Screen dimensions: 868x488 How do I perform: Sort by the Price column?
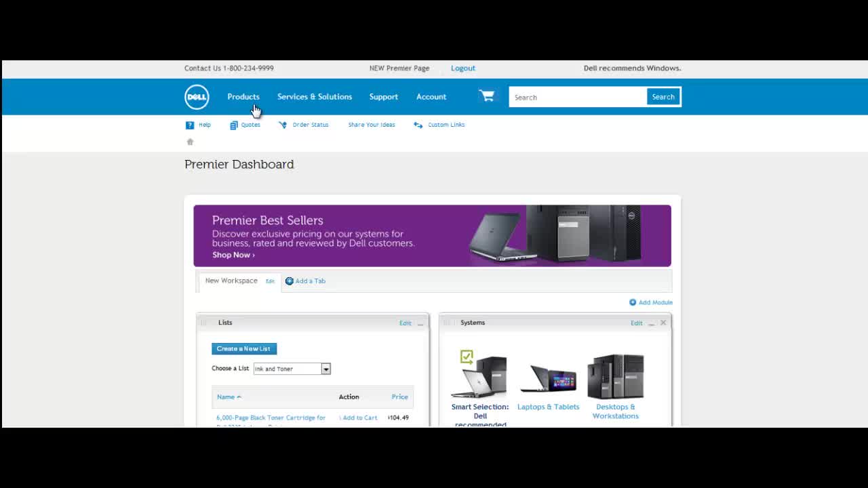pyautogui.click(x=400, y=396)
